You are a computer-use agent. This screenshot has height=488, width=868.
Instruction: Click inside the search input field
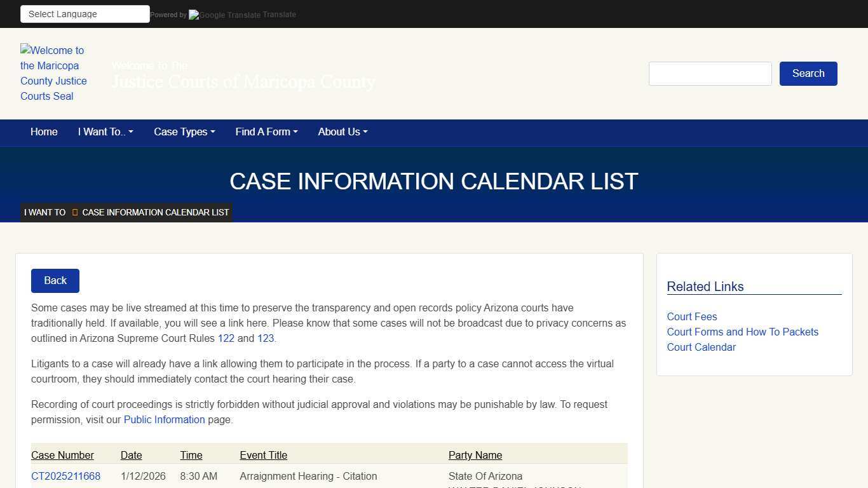pyautogui.click(x=710, y=73)
